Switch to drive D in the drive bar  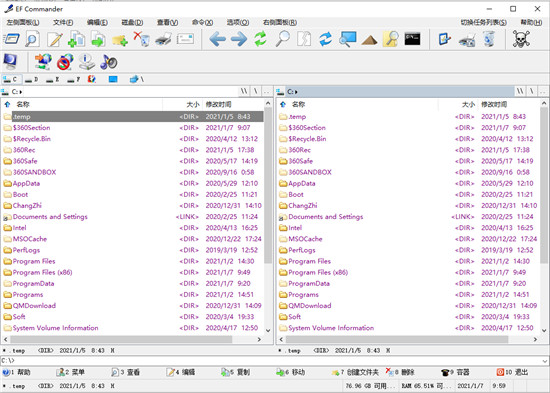[32, 79]
